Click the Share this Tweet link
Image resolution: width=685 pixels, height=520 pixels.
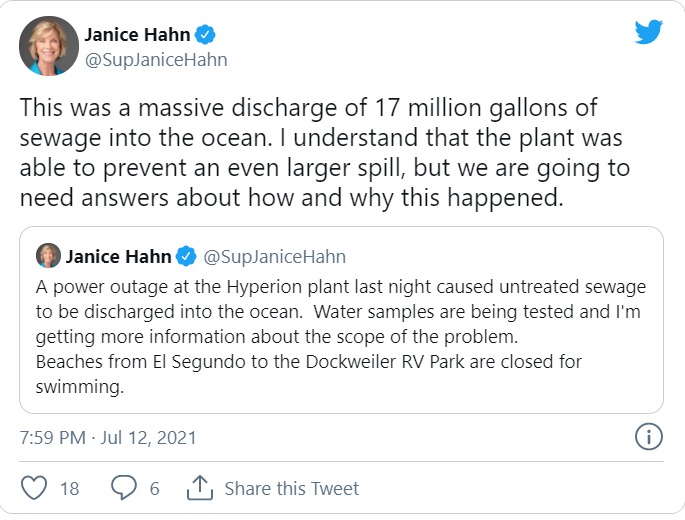(291, 489)
